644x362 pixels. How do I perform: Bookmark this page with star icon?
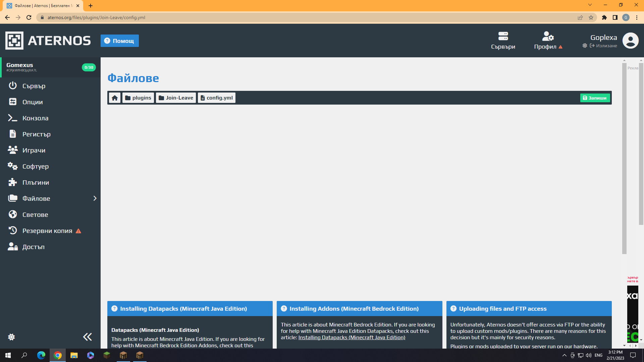tap(591, 17)
